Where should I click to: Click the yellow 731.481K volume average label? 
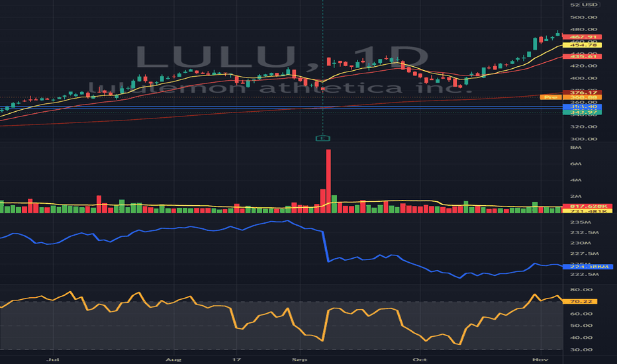pyautogui.click(x=587, y=211)
